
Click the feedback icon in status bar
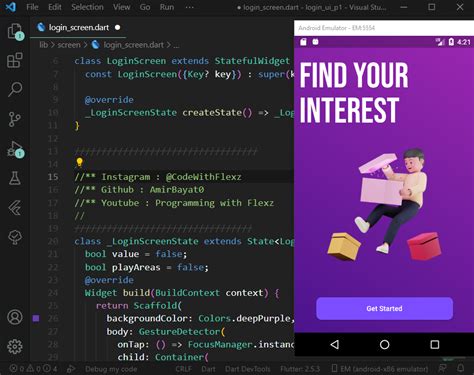[x=443, y=368]
